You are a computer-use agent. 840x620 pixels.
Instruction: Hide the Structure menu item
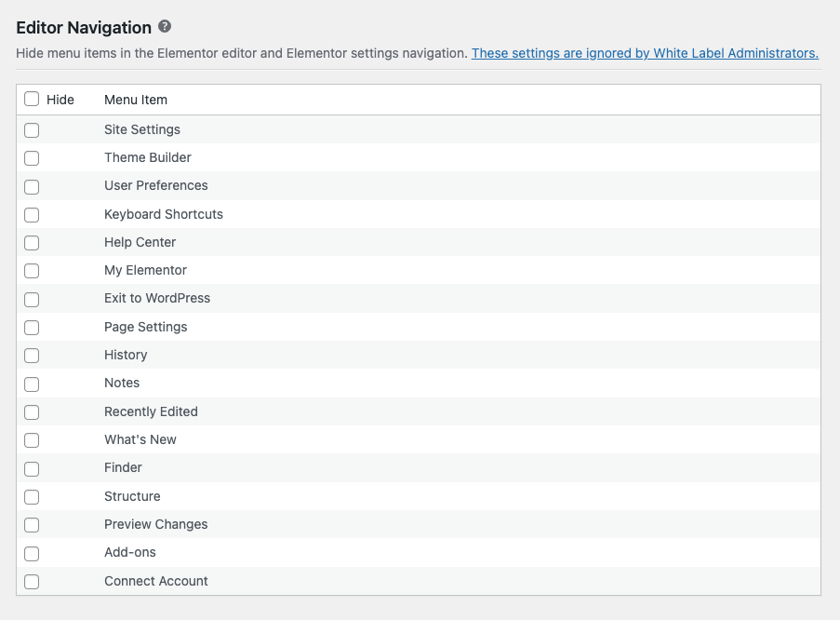(31, 497)
